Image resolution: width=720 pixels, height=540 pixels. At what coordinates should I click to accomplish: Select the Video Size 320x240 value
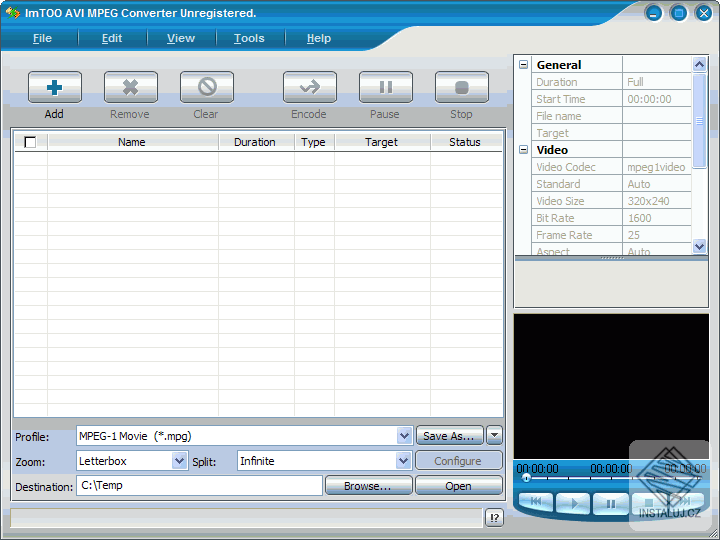(x=657, y=201)
